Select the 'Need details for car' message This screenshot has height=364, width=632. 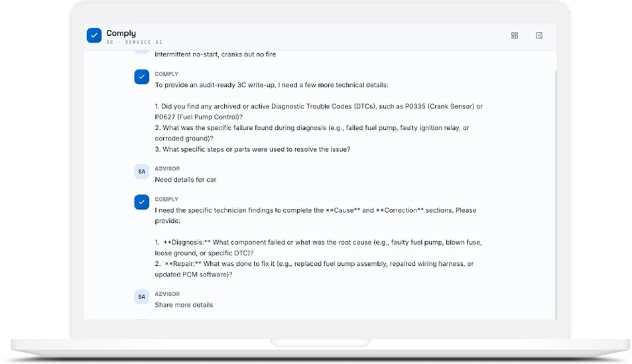coord(186,180)
